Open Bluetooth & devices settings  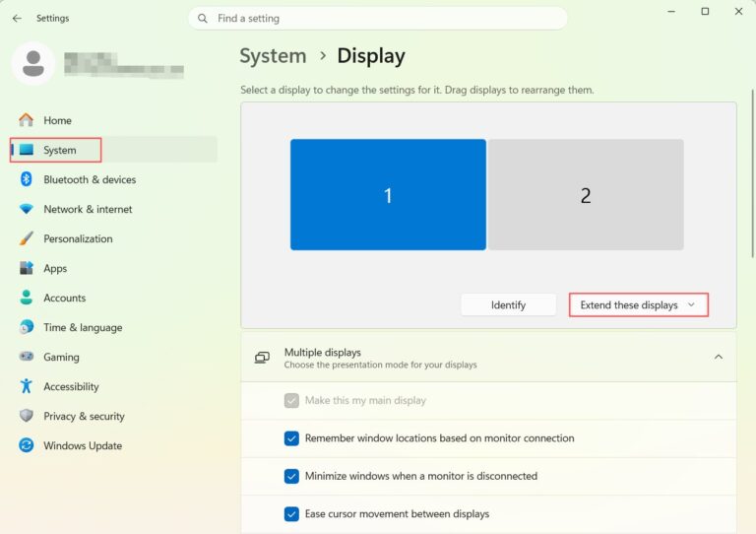point(113,179)
